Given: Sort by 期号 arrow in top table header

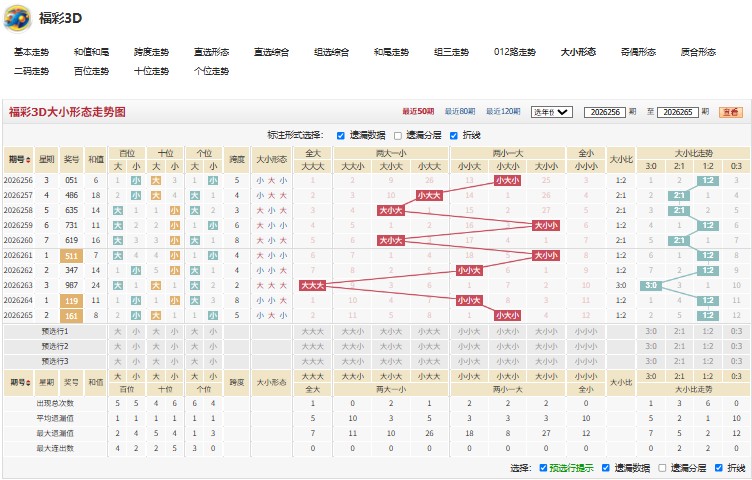Looking at the screenshot, I should [x=28, y=160].
